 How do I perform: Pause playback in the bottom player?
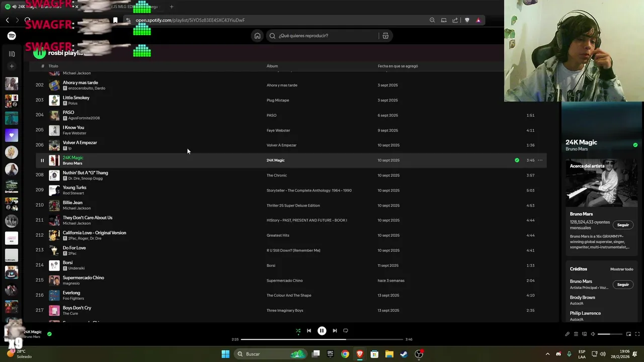click(322, 331)
